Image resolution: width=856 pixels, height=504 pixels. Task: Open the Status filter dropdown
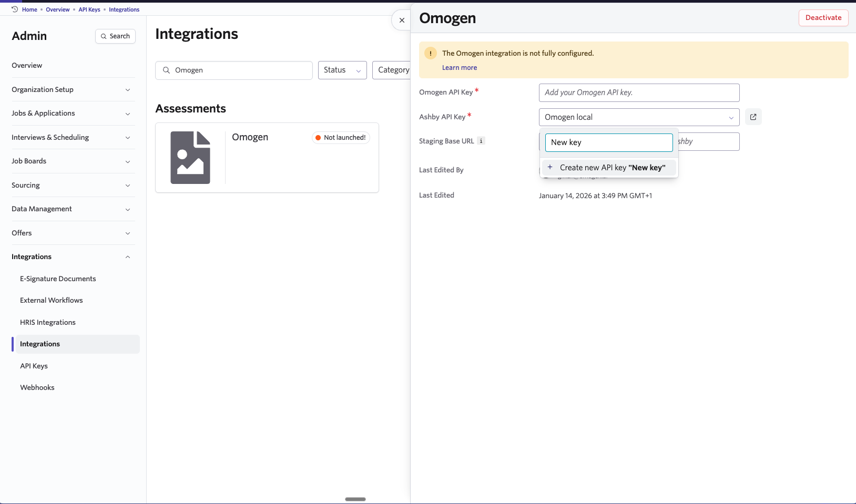click(342, 70)
